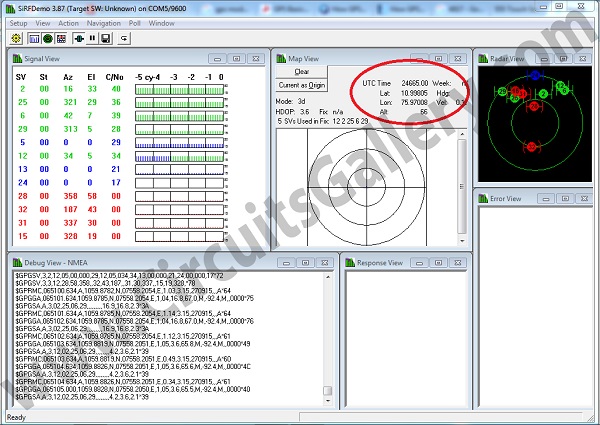Open the log file floppy disk icon
This screenshot has width=600, height=425.
tap(106, 38)
